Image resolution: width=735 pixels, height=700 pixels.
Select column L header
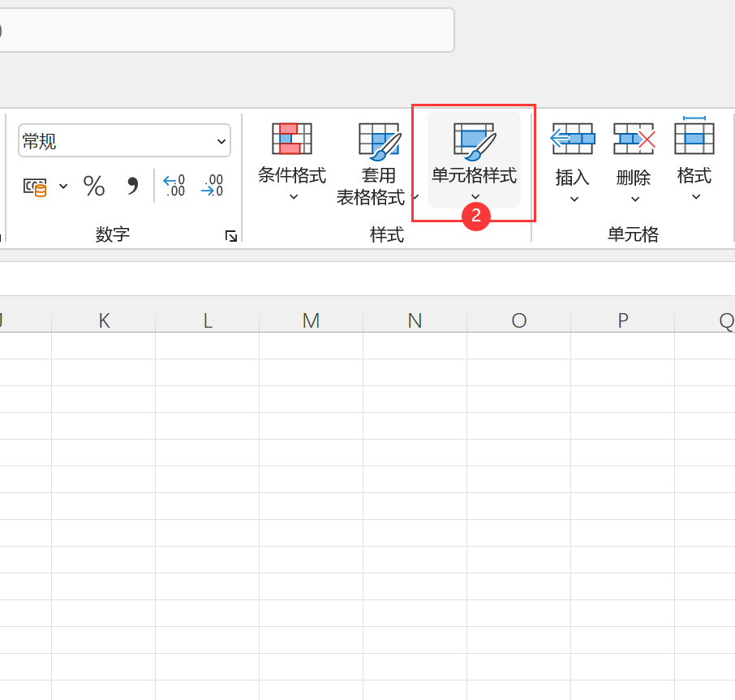207,320
